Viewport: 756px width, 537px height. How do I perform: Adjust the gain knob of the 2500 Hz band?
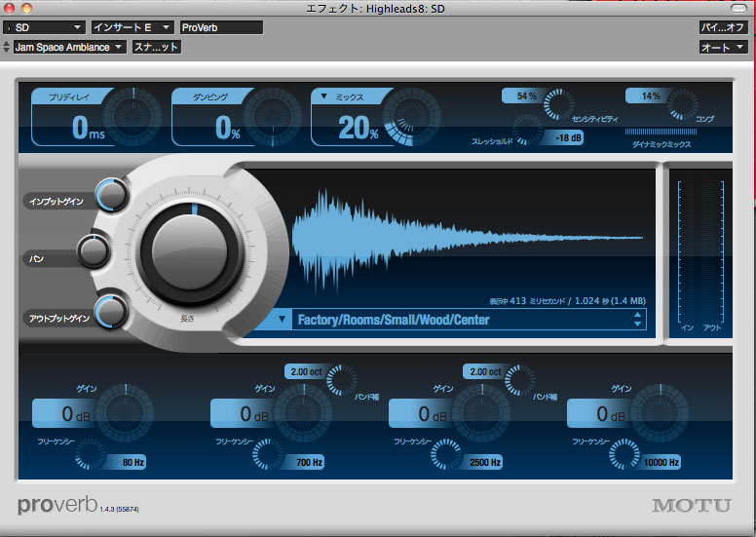pyautogui.click(x=481, y=413)
